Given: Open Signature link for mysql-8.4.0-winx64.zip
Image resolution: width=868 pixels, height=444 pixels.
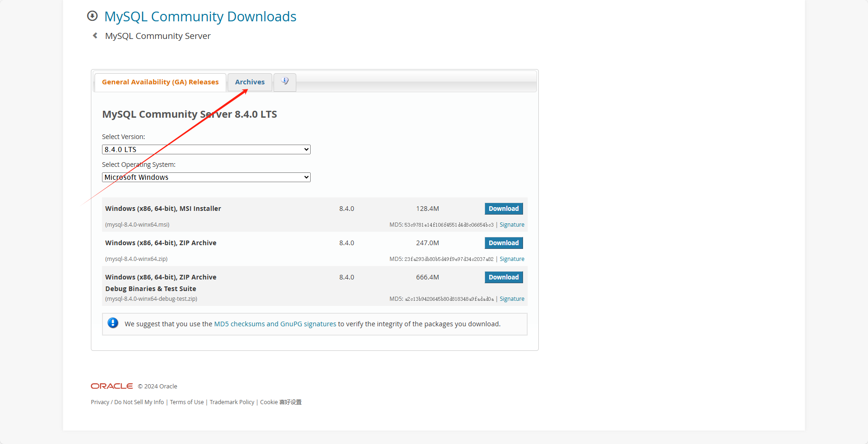Looking at the screenshot, I should tap(512, 259).
